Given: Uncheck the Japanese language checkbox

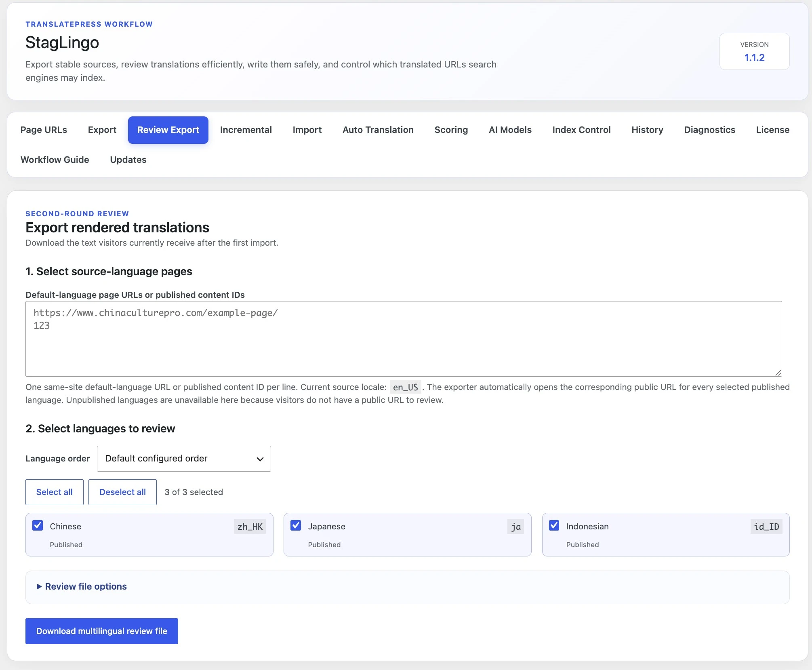Looking at the screenshot, I should tap(296, 526).
